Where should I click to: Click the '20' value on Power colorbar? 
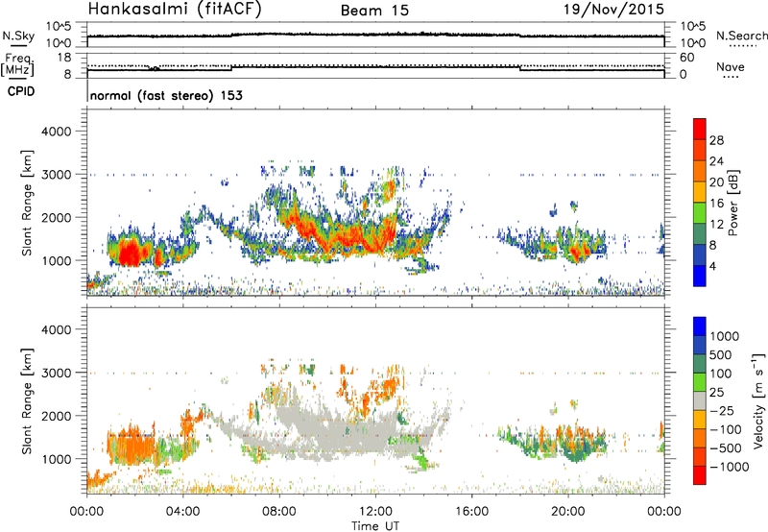716,182
